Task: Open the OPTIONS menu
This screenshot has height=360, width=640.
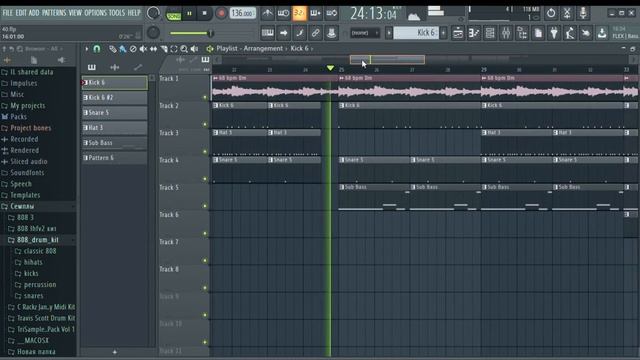Action: click(x=96, y=13)
